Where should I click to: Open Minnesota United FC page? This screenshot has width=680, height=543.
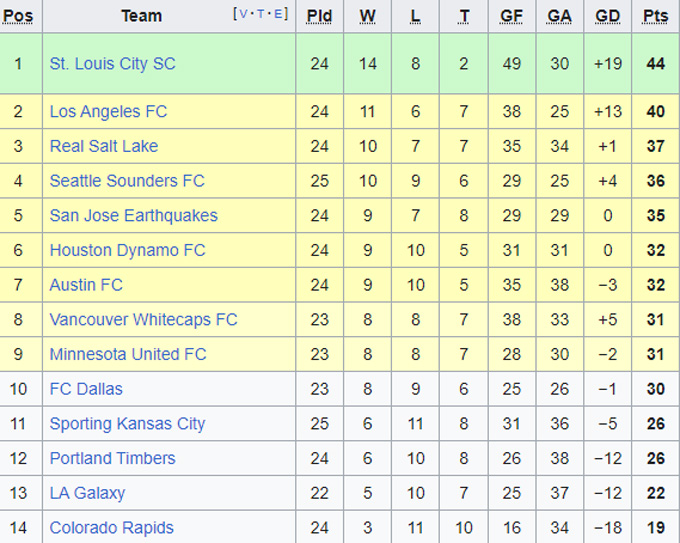tap(128, 354)
